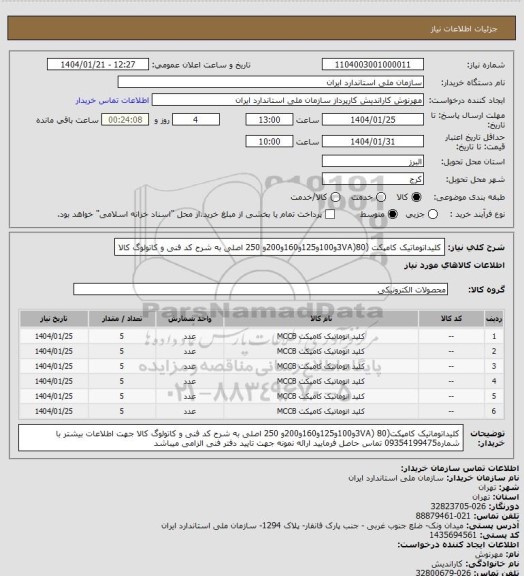Click the quantity 5 in row 3
524x576 pixels.
point(122,367)
